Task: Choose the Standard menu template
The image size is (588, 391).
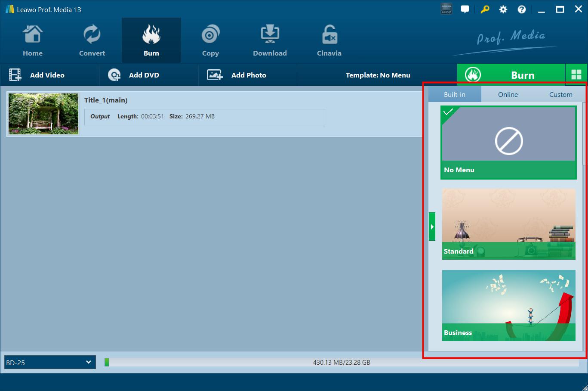Action: point(508,224)
